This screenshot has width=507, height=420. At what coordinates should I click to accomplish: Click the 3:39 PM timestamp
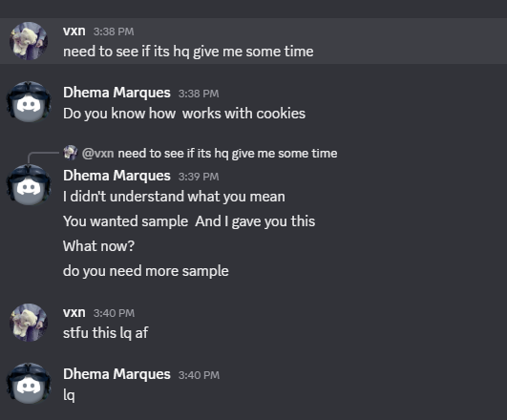(x=199, y=177)
